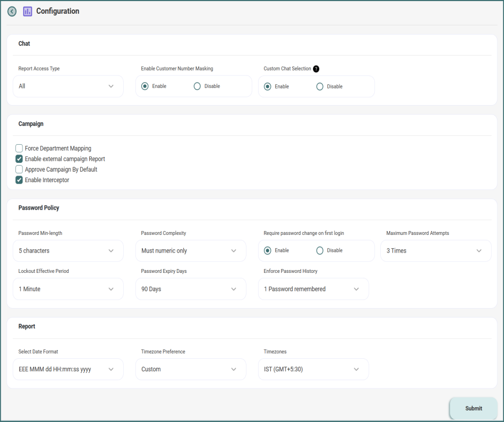This screenshot has height=422, width=504.
Task: Tick the Approve Campaign By Default checkbox
Action: (x=19, y=169)
